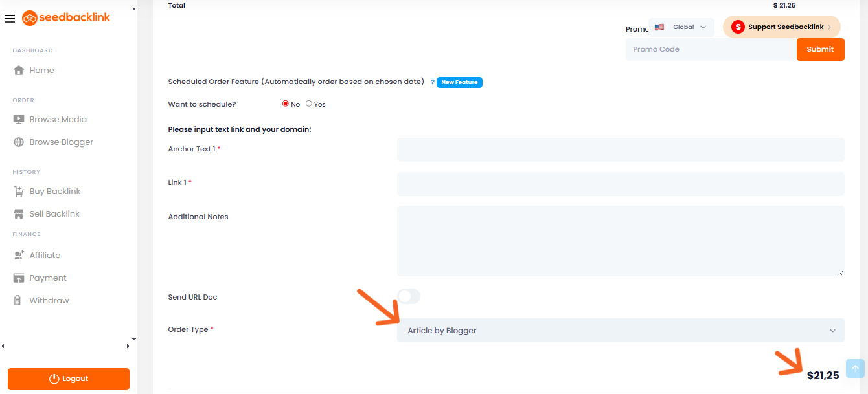Click the Logout button
This screenshot has width=868, height=394.
click(69, 379)
